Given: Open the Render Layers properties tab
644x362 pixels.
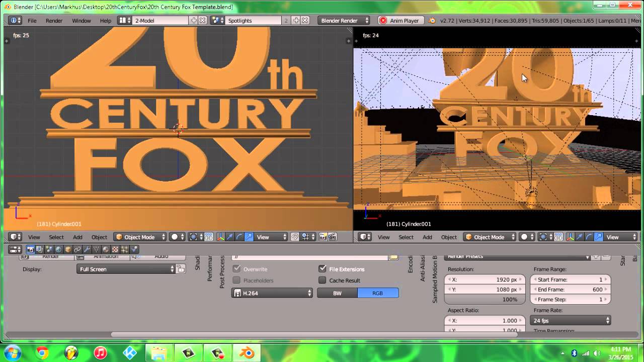Looking at the screenshot, I should pos(39,249).
